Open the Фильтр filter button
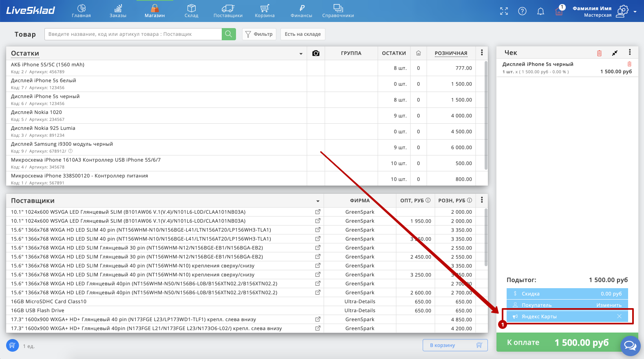644x359 pixels. (x=259, y=34)
